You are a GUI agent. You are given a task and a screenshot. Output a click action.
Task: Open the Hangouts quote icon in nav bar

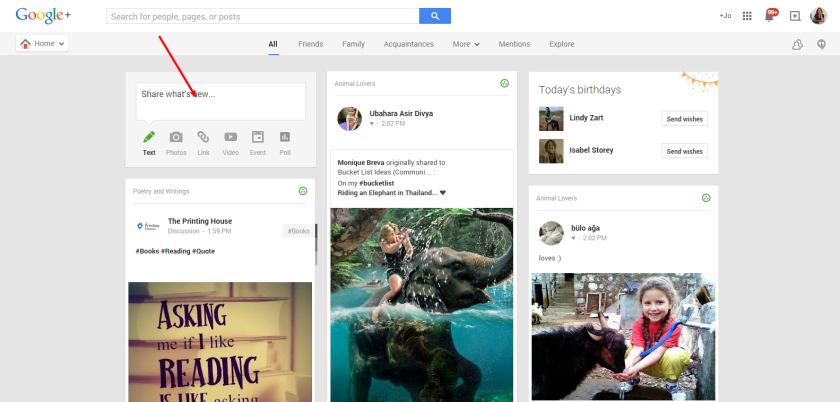[x=821, y=44]
